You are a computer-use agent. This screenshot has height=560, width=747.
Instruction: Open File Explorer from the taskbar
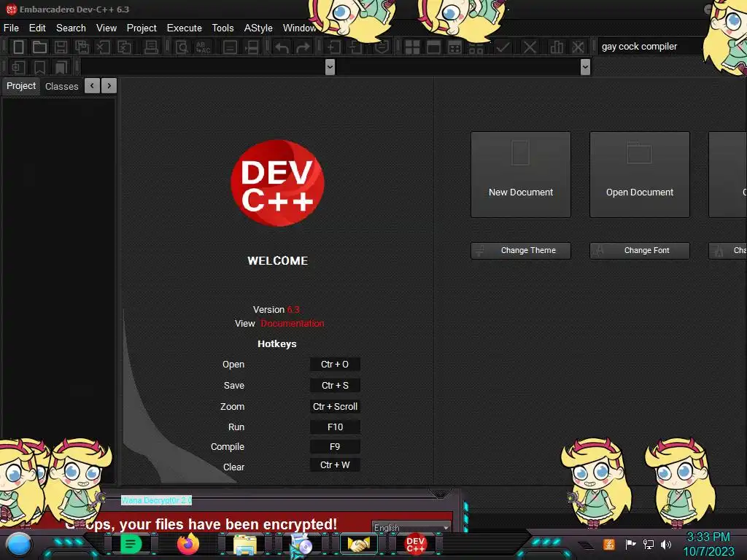click(245, 544)
